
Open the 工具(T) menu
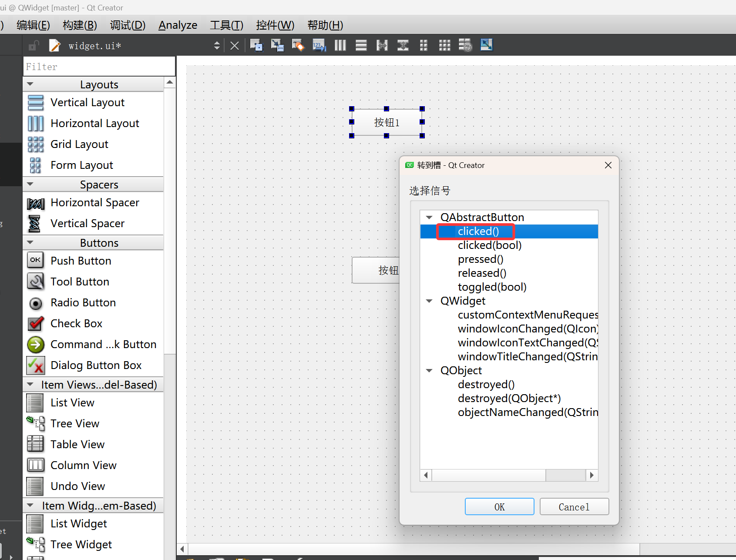(227, 25)
